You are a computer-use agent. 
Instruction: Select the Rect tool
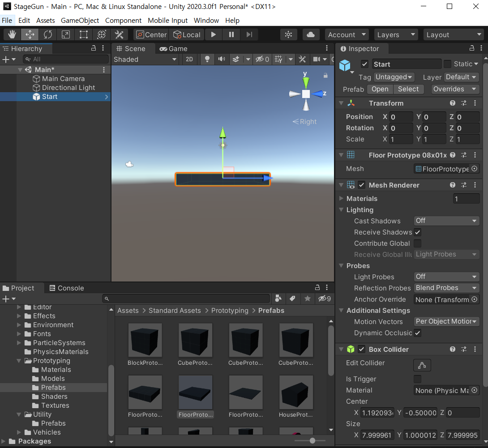(x=83, y=34)
